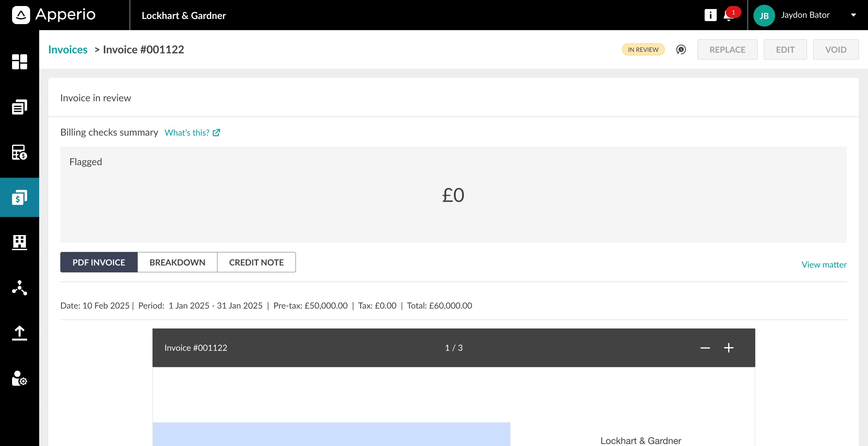The height and width of the screenshot is (446, 868).
Task: Click the Flagged label in billing summary
Action: pos(86,162)
